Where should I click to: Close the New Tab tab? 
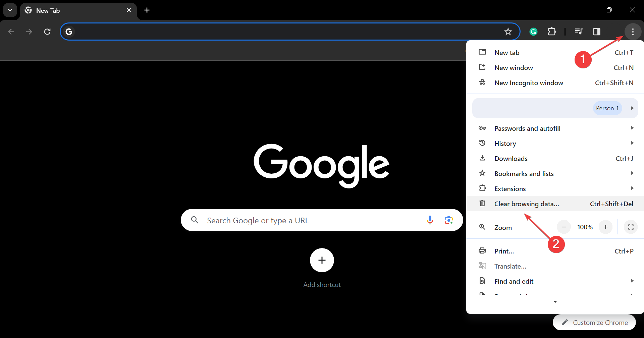(x=129, y=10)
